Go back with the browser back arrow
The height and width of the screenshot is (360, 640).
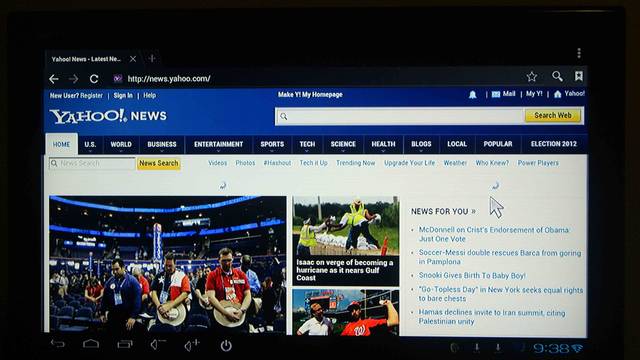tap(53, 79)
